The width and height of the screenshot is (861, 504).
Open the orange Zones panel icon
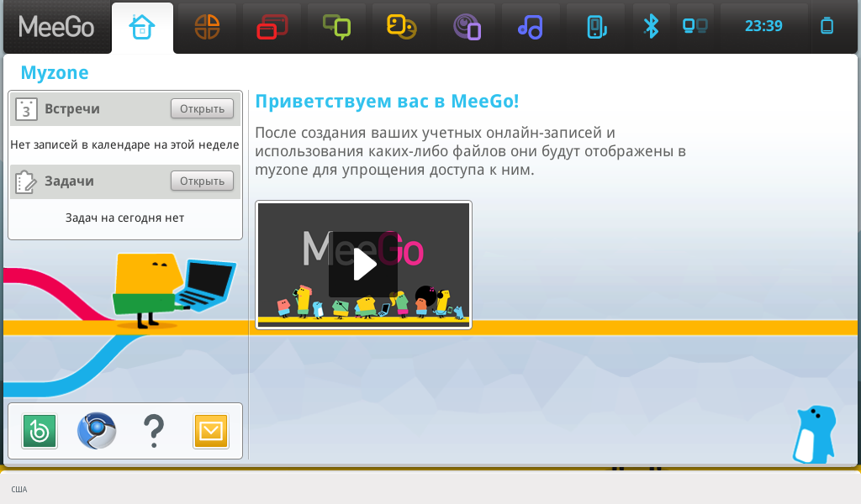[x=207, y=27]
